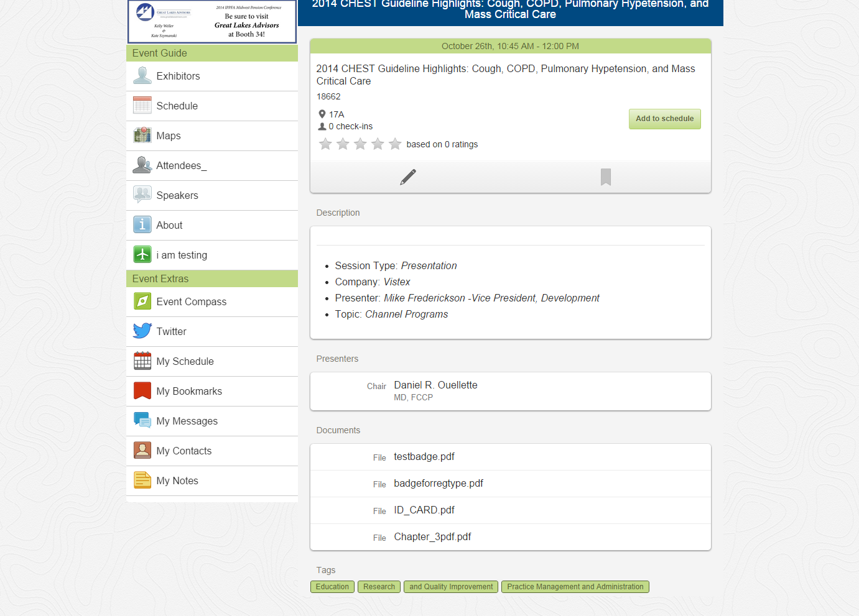Viewport: 859px width, 616px height.
Task: Click the 'Company: Vistex' line
Action: 373,282
